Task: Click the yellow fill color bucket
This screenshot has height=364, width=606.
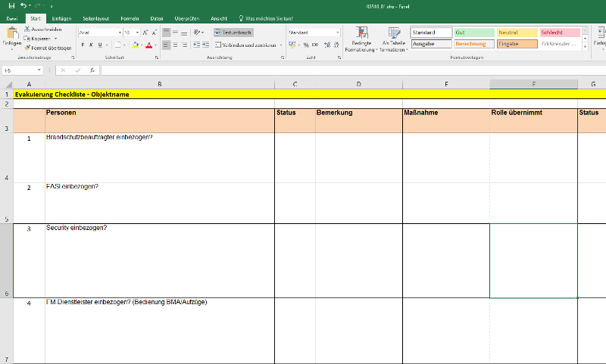Action: [135, 45]
